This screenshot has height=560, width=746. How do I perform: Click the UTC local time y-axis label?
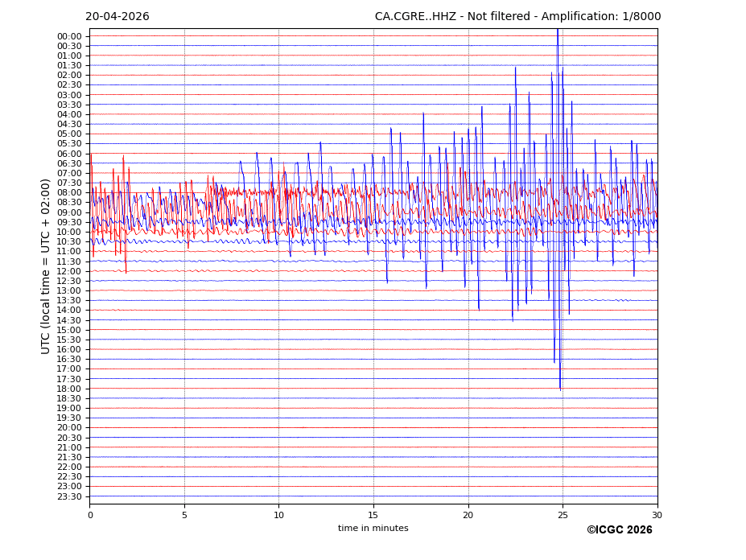coord(46,266)
